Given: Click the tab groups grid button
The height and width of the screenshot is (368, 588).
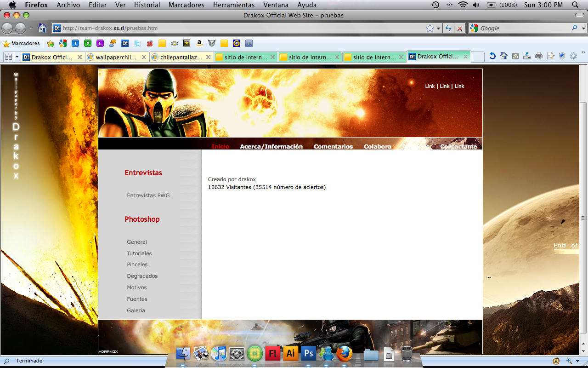Looking at the screenshot, I should click(8, 57).
